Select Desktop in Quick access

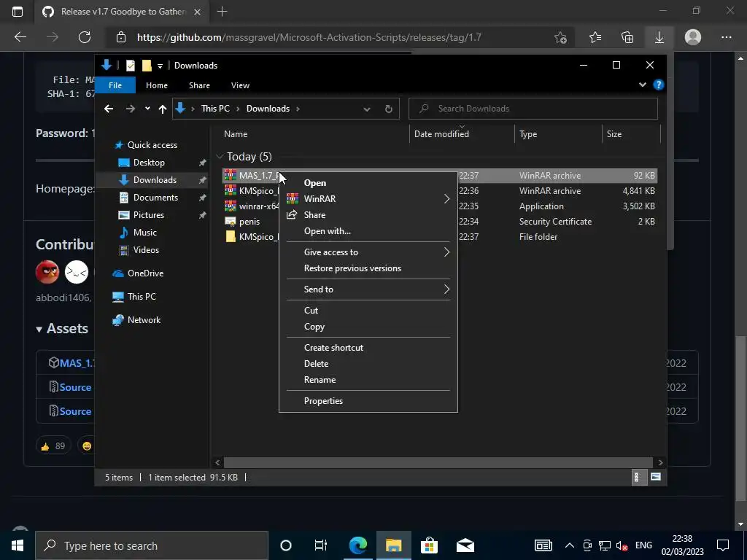pyautogui.click(x=149, y=163)
